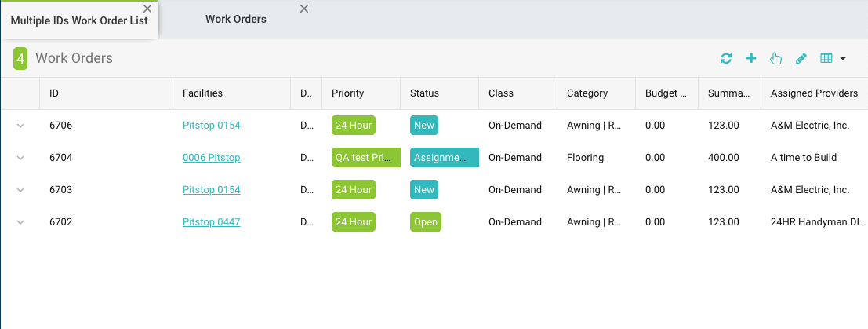Sort by the Priority column header
Image resolution: width=868 pixels, height=329 pixels.
[348, 93]
